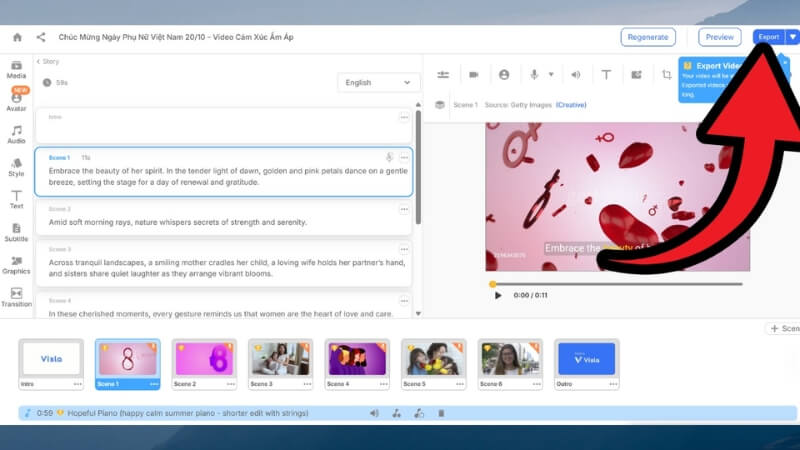Toggle the scene volume speaker icon

pos(575,74)
